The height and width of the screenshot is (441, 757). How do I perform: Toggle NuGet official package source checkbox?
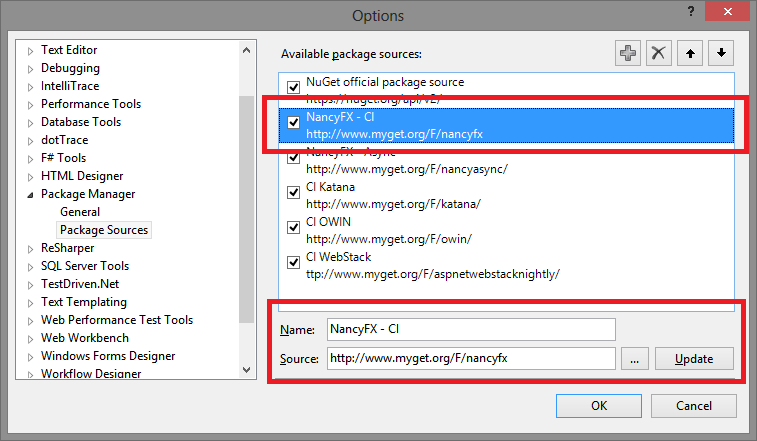tap(294, 87)
